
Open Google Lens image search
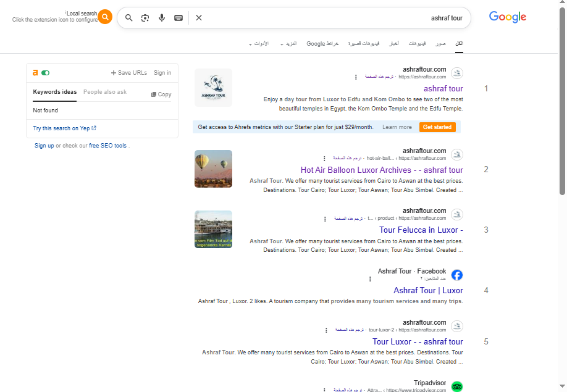(x=145, y=18)
